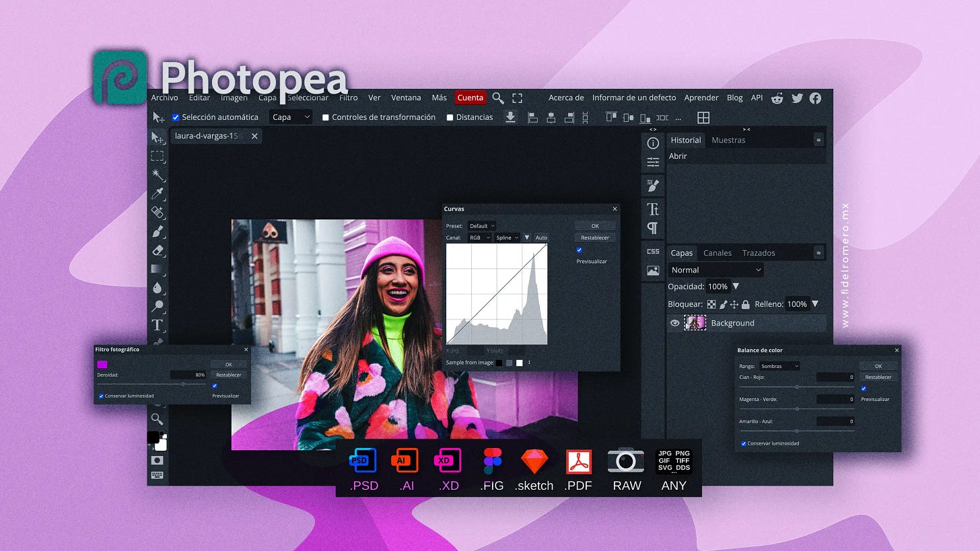The height and width of the screenshot is (551, 980).
Task: Open the Spline dropdown in Curvas
Action: coord(508,237)
